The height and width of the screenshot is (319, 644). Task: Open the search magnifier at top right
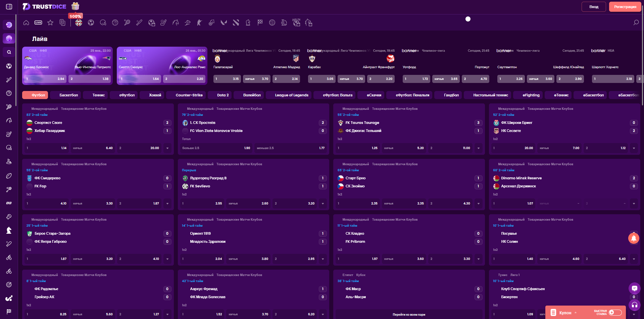[x=636, y=22]
